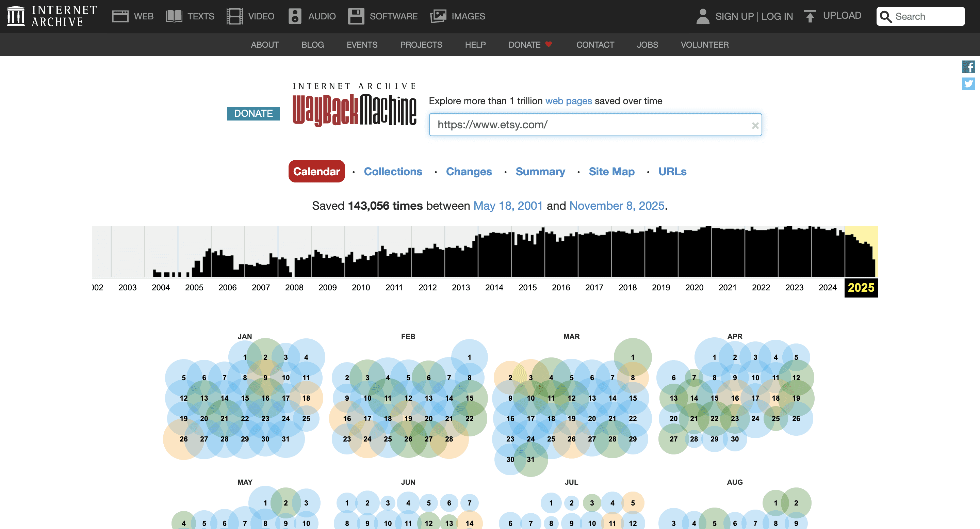
Task: Open the Changes tab
Action: point(469,171)
